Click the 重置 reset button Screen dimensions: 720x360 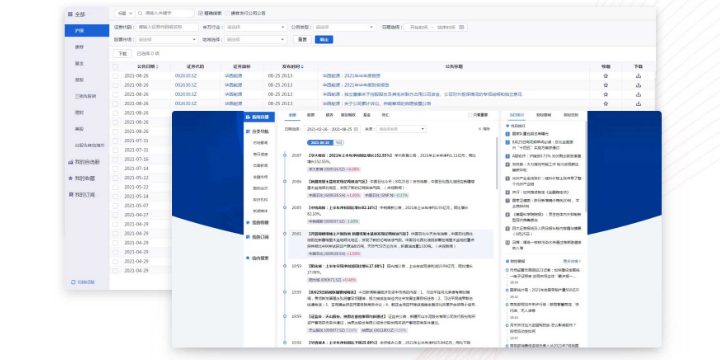tap(302, 39)
